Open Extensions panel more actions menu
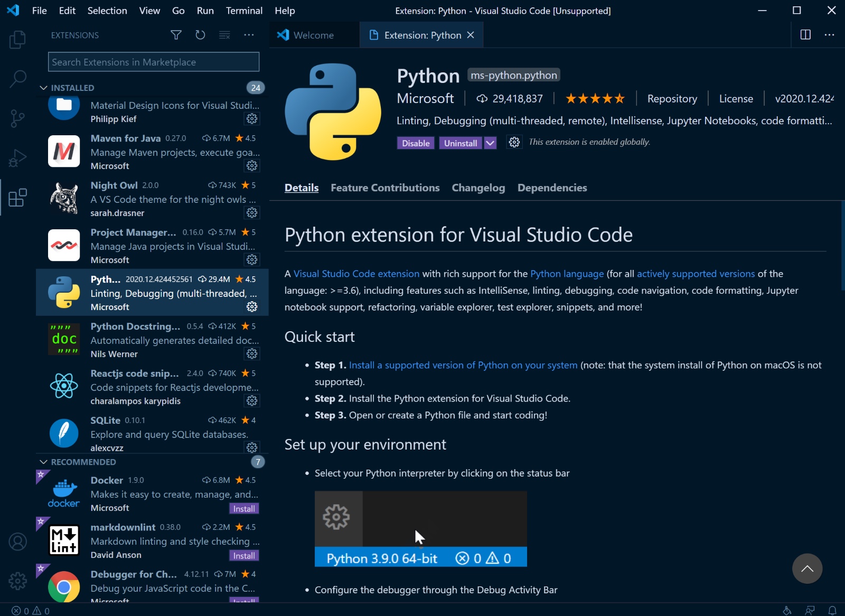845x616 pixels. pos(249,35)
